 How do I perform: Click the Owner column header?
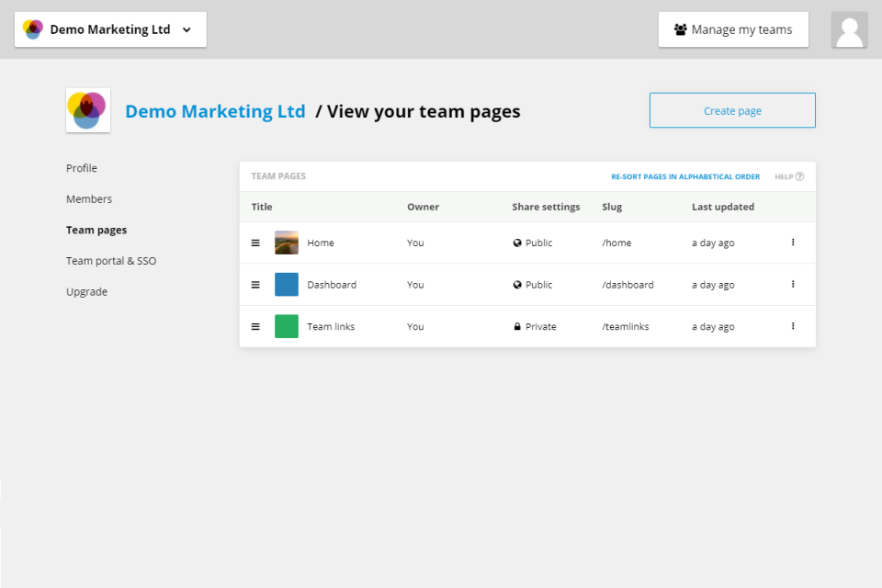[423, 207]
